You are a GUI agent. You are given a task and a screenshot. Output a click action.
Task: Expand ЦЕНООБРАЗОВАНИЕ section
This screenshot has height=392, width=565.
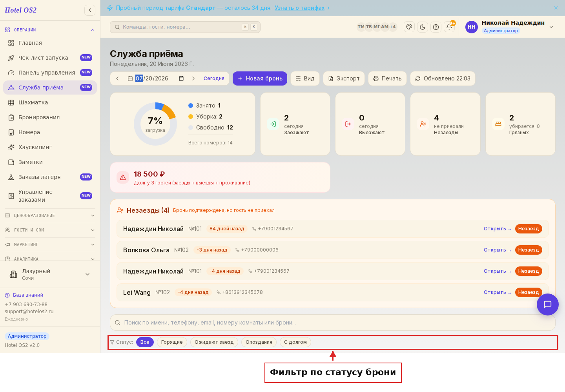[50, 215]
